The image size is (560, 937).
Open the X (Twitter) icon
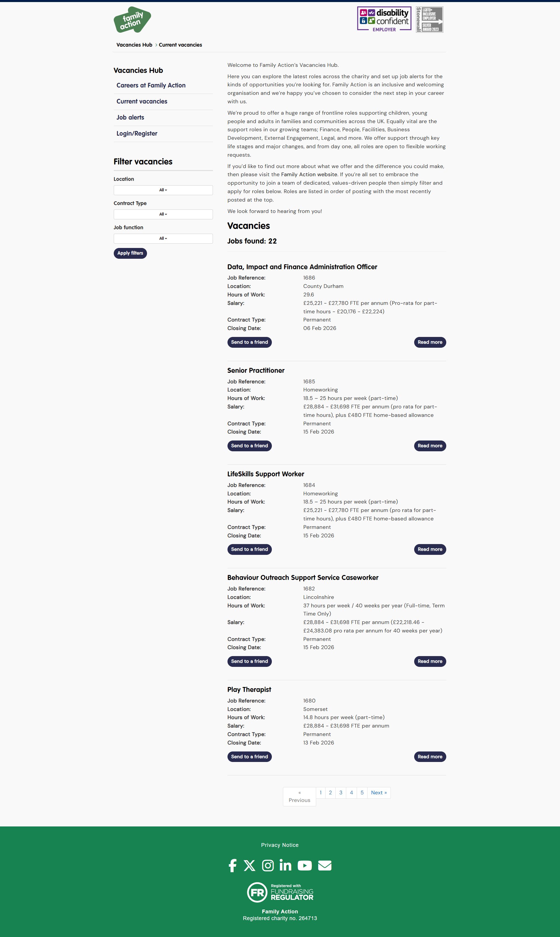pos(249,865)
